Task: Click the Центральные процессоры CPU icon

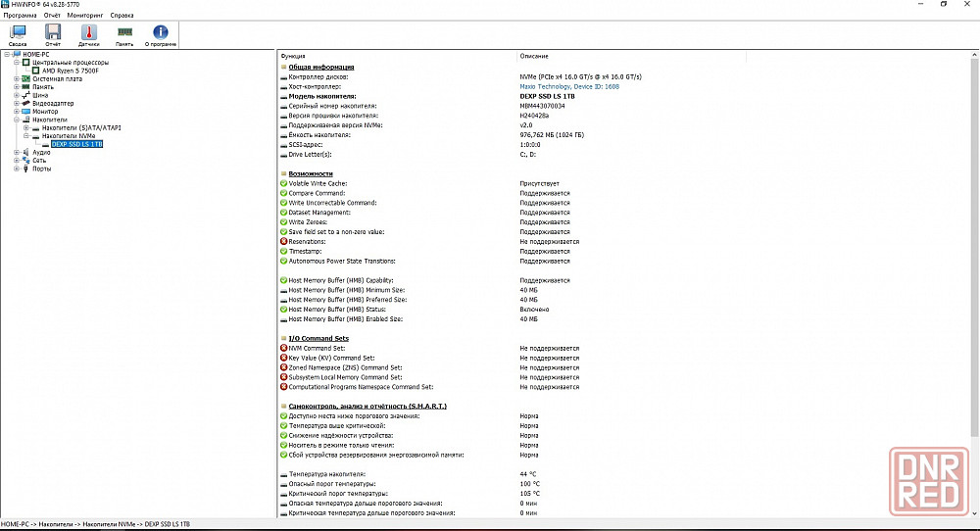Action: (26, 63)
